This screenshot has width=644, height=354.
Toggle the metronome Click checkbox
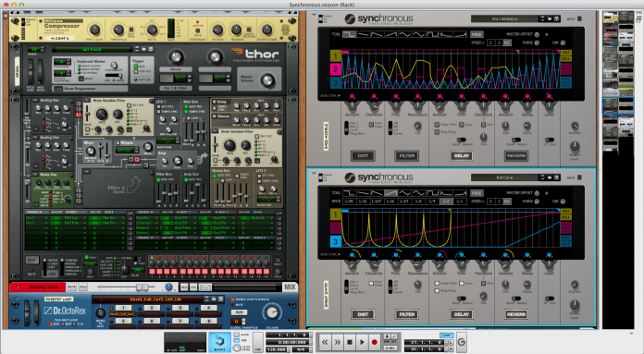(x=237, y=335)
